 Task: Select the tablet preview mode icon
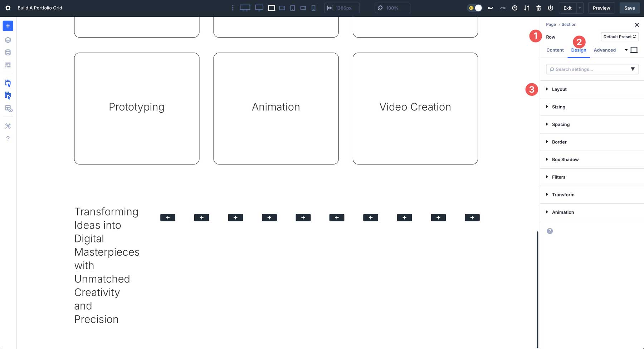pyautogui.click(x=293, y=8)
